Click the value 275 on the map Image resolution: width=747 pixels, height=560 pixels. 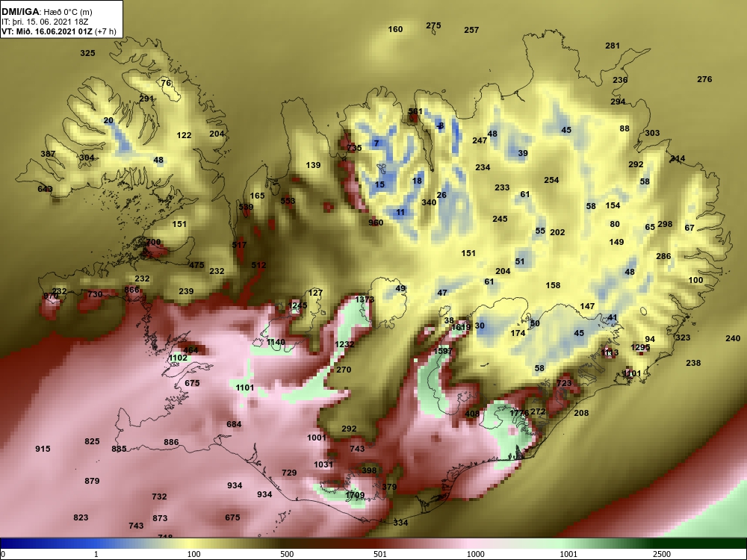[433, 25]
